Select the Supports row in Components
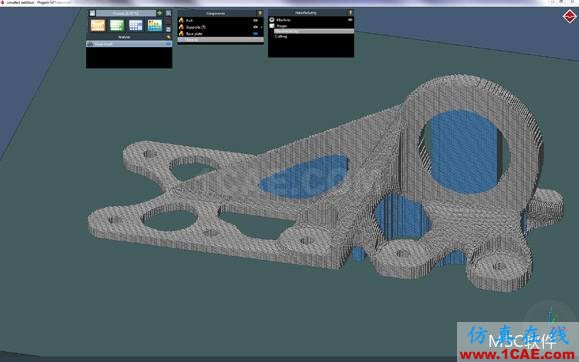 pos(220,27)
